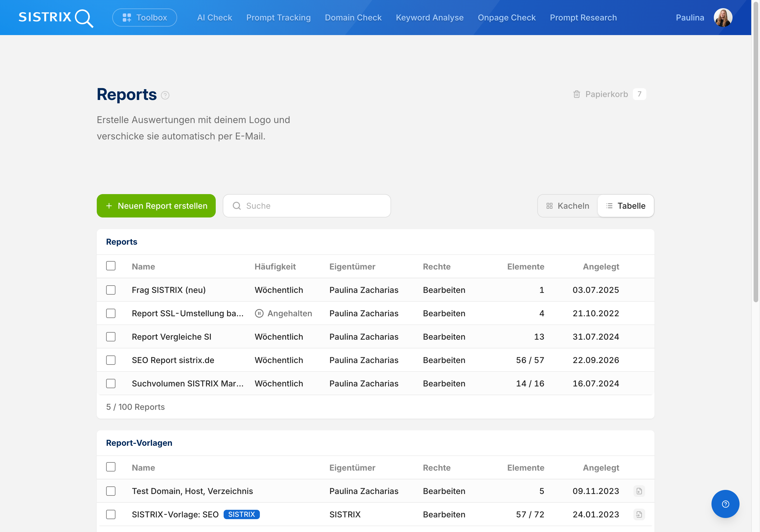
Task: Check the Frag SISTRIX (neu) row
Action: pos(111,290)
